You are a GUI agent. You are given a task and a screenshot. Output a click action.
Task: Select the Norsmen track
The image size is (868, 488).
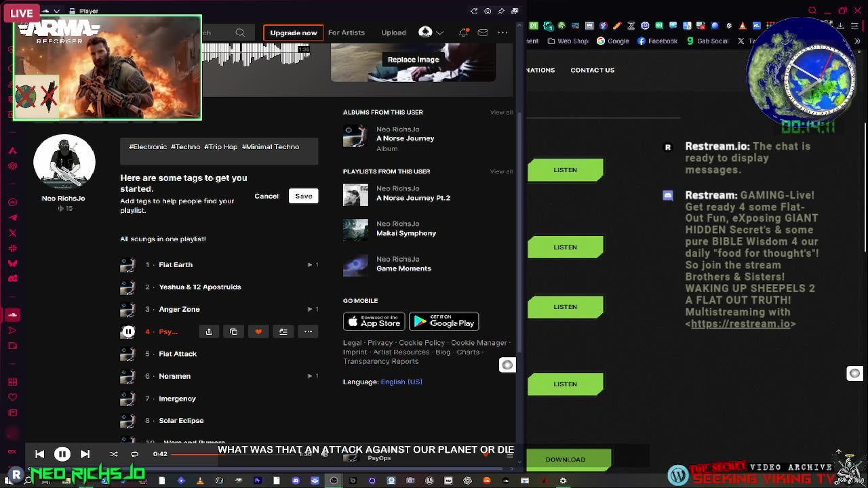174,376
